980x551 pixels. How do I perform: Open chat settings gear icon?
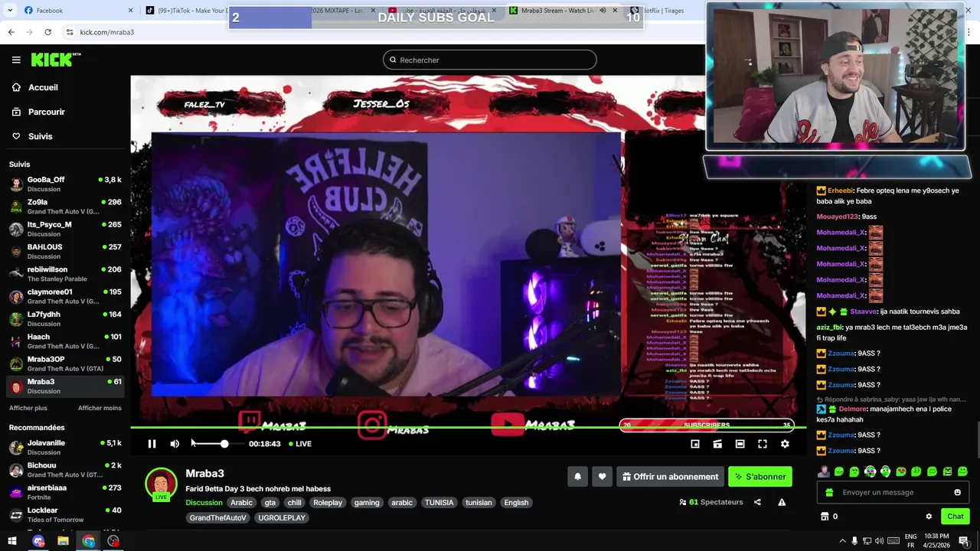coord(929,517)
